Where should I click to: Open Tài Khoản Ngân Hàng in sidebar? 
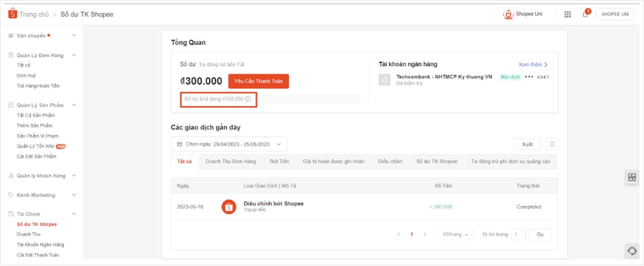[x=40, y=245]
